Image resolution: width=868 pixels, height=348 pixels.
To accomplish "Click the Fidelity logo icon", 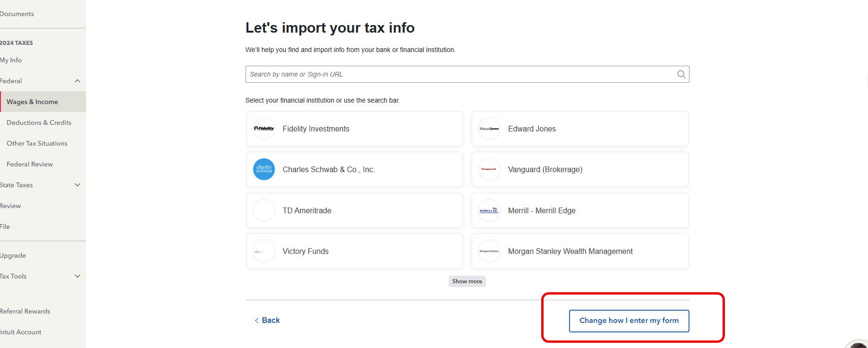I will click(264, 129).
